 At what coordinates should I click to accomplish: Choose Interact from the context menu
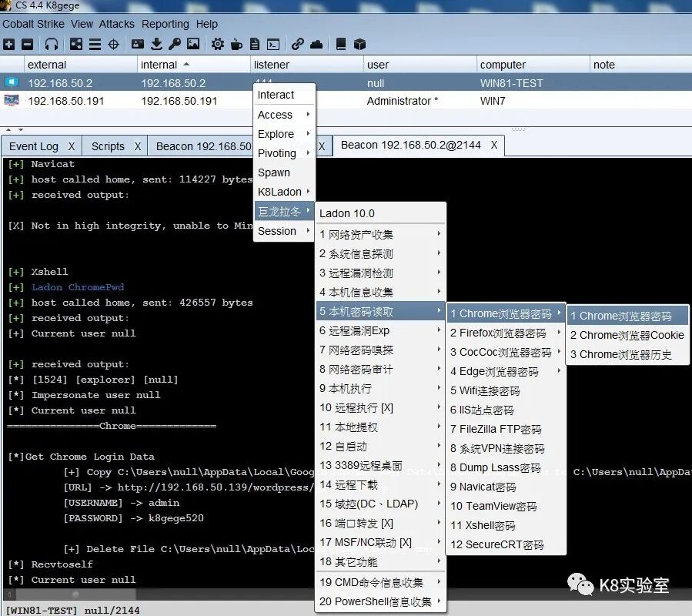click(284, 95)
